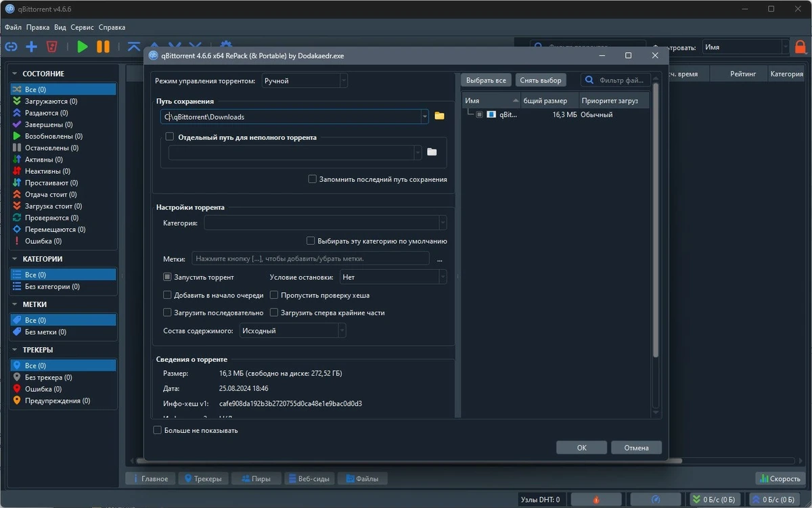Toggle checkbox of qBitt... file in list
This screenshot has width=812, height=508.
click(479, 115)
